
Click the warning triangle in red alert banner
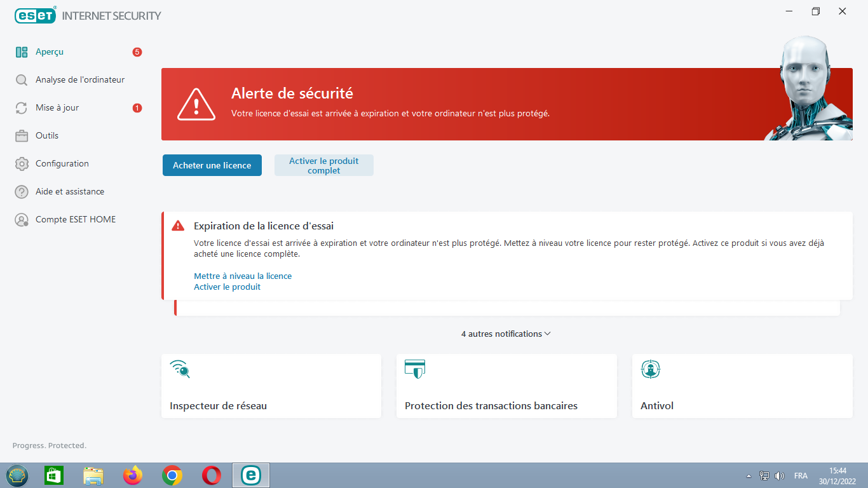click(x=196, y=105)
